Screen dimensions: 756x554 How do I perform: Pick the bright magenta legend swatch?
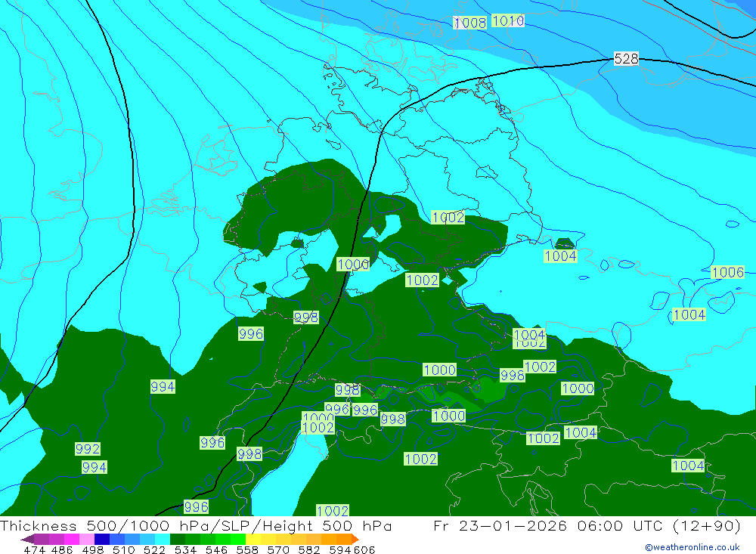point(71,539)
